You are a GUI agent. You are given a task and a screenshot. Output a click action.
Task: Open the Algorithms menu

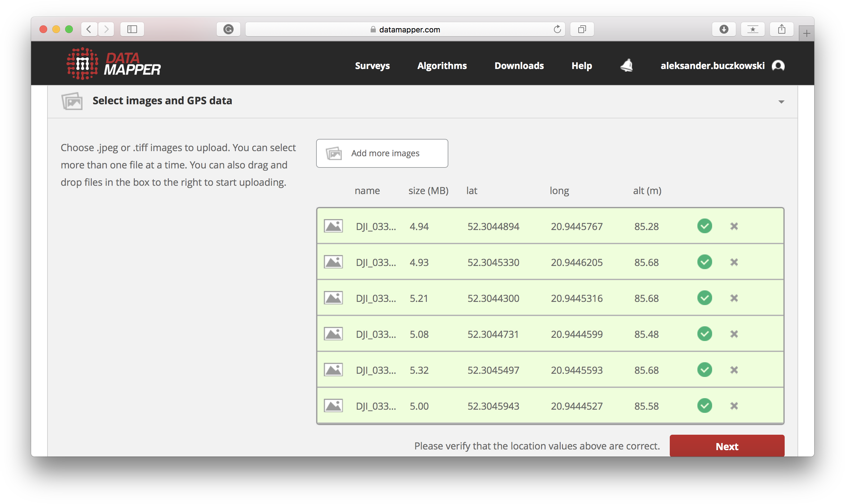tap(442, 65)
